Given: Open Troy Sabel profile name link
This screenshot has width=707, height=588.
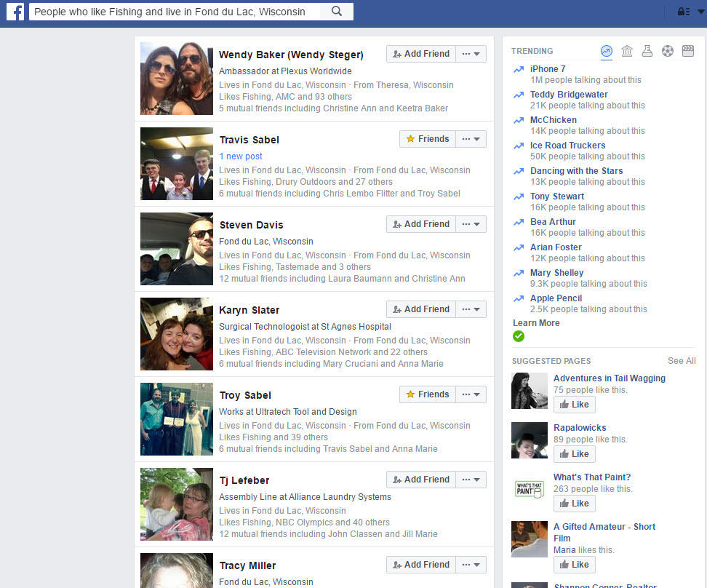Looking at the screenshot, I should [x=245, y=395].
